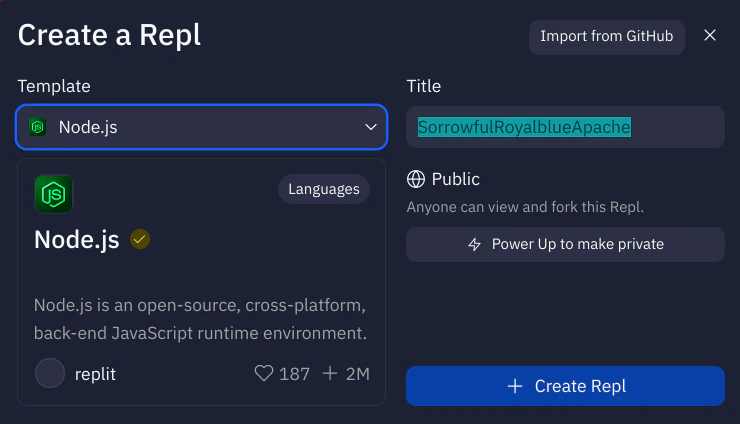Click the replit author avatar circle
740x424 pixels.
pos(50,374)
